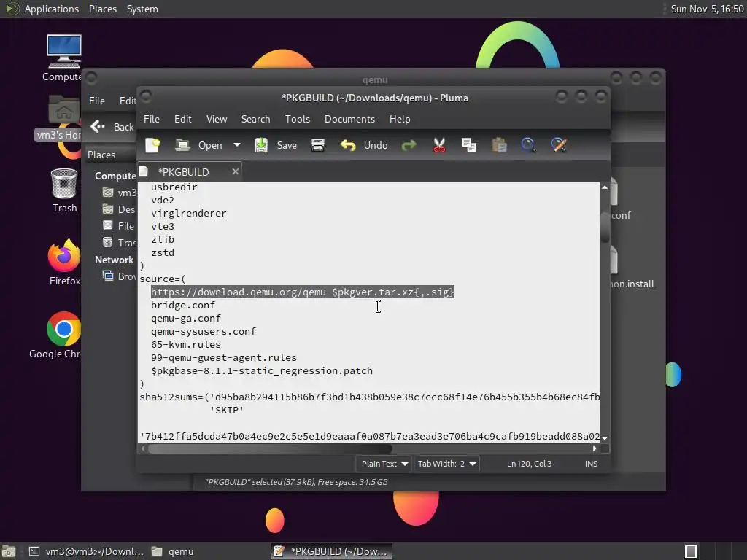Open the Documents menu
The width and height of the screenshot is (747, 560).
(x=349, y=119)
